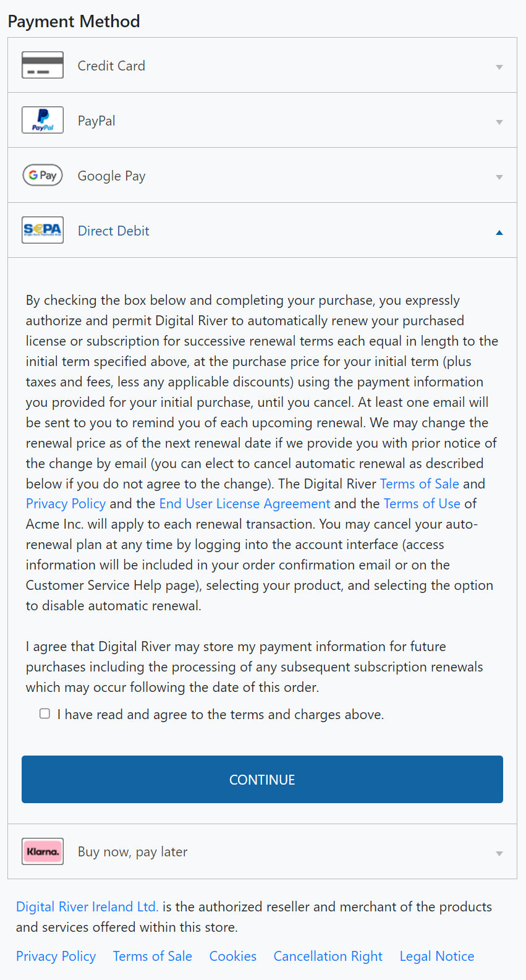This screenshot has width=526, height=980.
Task: Open the Legal Notice footer link
Action: 437,956
